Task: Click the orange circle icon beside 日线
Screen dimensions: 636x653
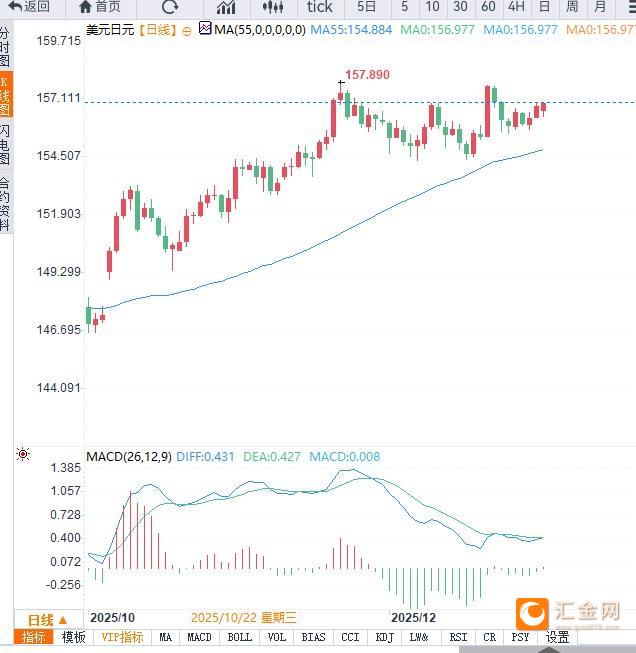Action: click(x=187, y=31)
